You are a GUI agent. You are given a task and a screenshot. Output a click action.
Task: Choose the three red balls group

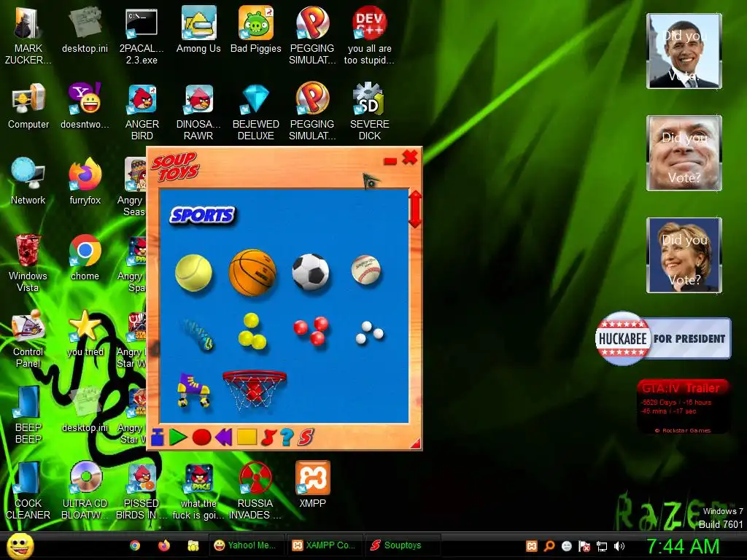[311, 330]
